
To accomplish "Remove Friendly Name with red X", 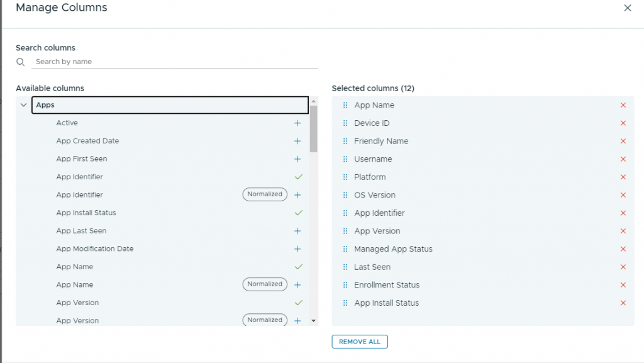I will [x=623, y=141].
